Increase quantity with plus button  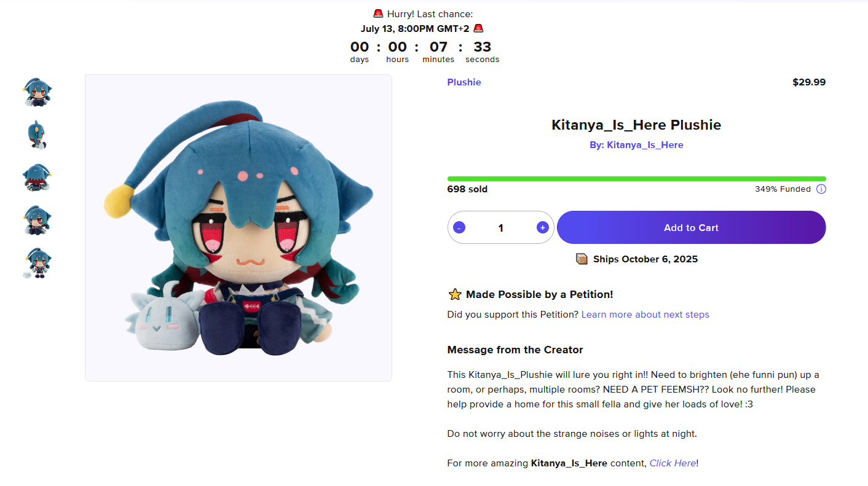(542, 227)
